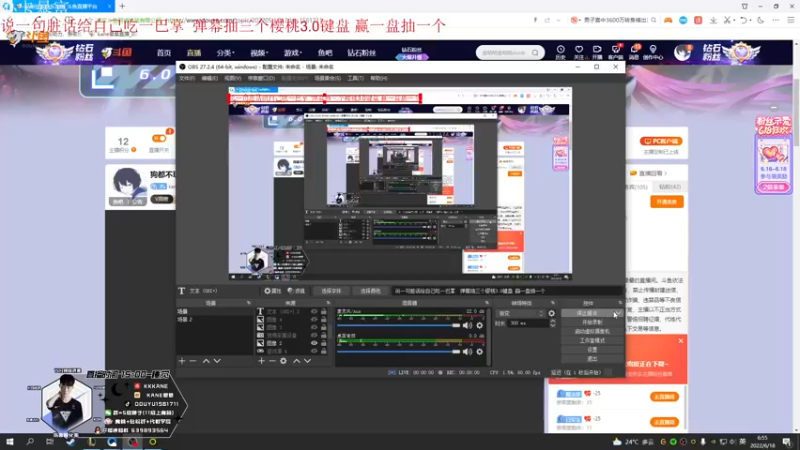
Task: Toggle lock on text (GDI+) 2 source
Action: click(x=323, y=311)
